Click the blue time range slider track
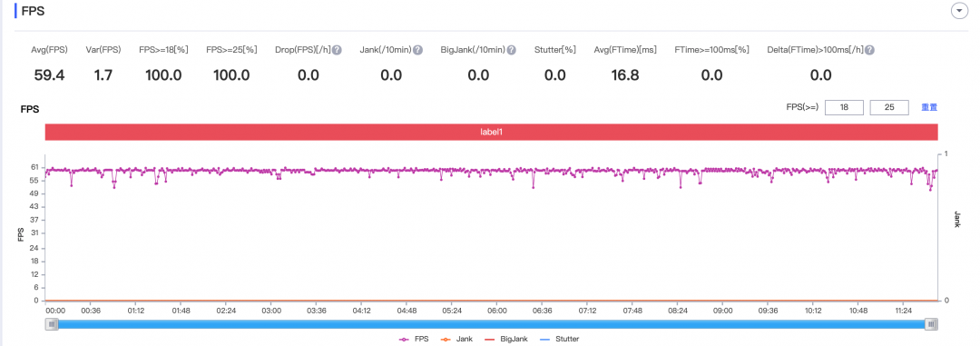 492,324
